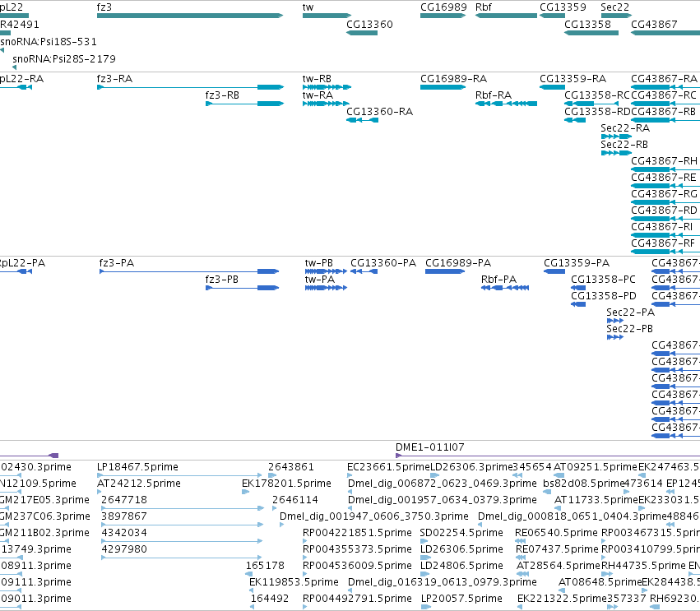Click the 2646114 feature label
The image size is (700, 611).
[x=295, y=500]
